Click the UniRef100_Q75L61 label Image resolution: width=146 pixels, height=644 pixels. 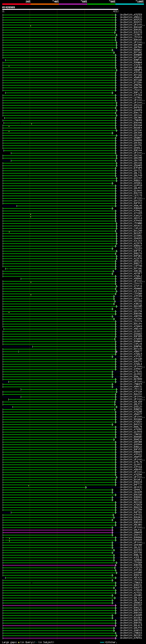pos(131,372)
